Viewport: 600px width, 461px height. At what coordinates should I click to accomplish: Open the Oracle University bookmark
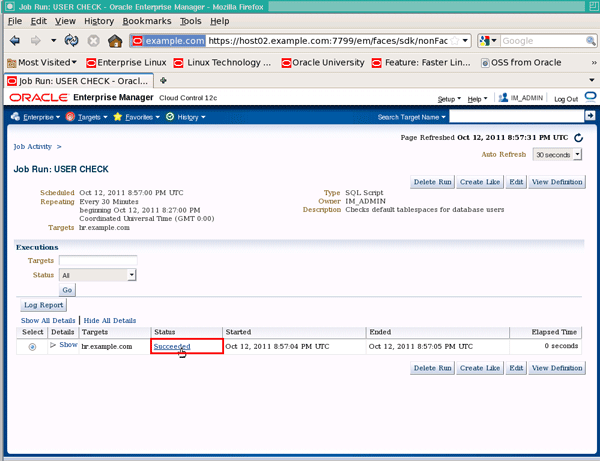[323, 62]
